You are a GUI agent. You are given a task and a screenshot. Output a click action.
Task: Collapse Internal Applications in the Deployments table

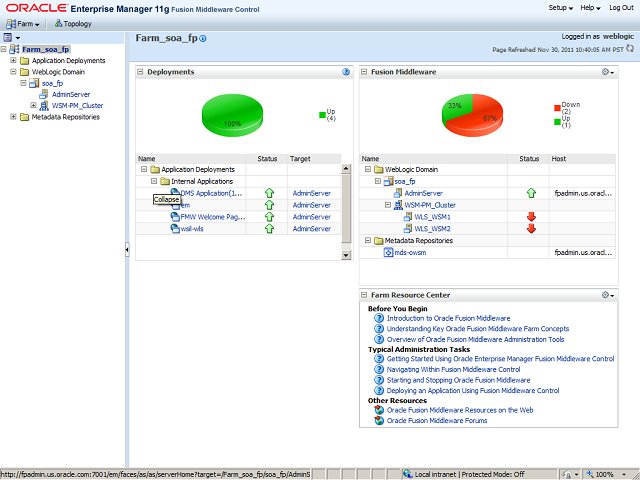[155, 181]
